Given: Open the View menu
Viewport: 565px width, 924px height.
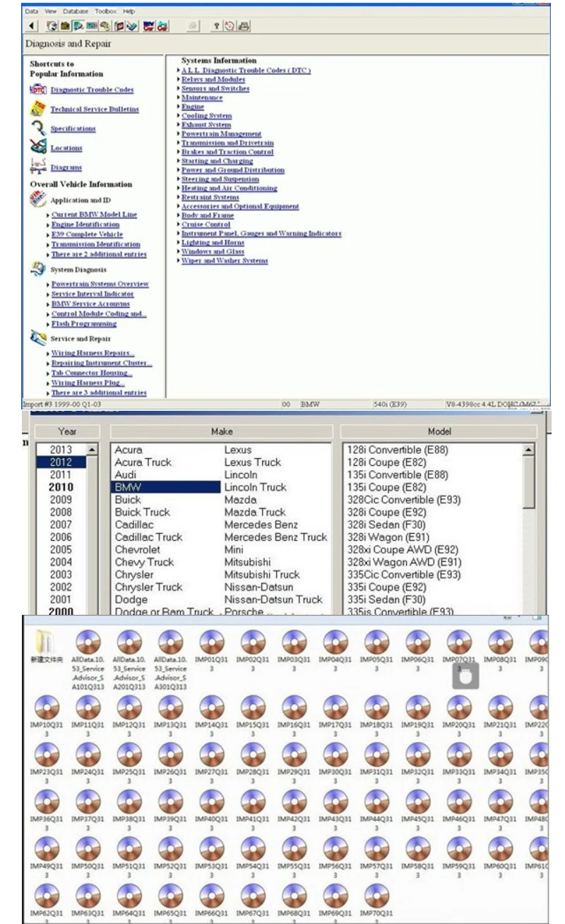Looking at the screenshot, I should tap(50, 11).
